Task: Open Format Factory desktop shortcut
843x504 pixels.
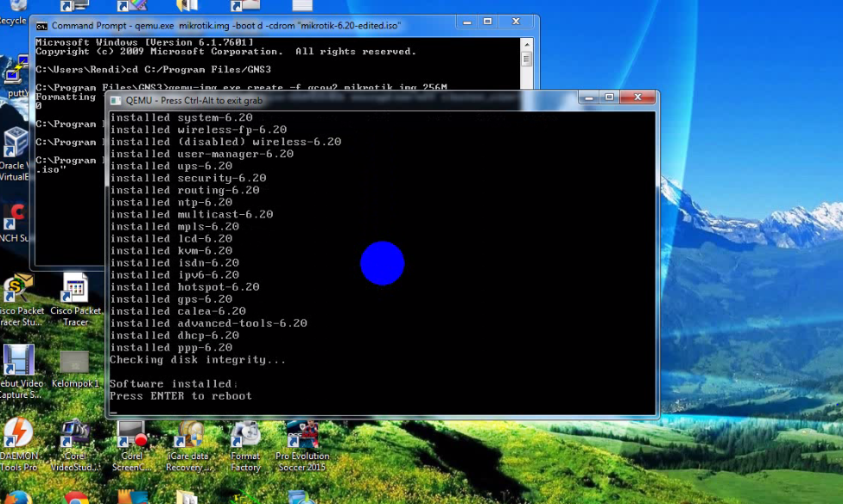Action: tap(245, 446)
